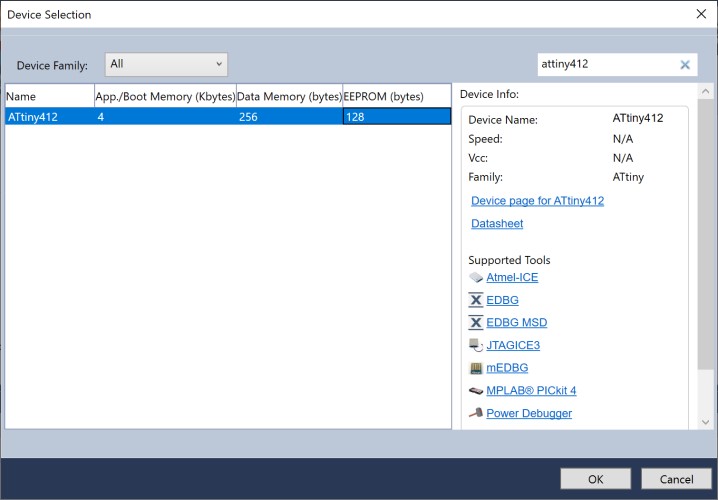Open the JTAGICE3 link
This screenshot has width=718, height=500.
513,345
